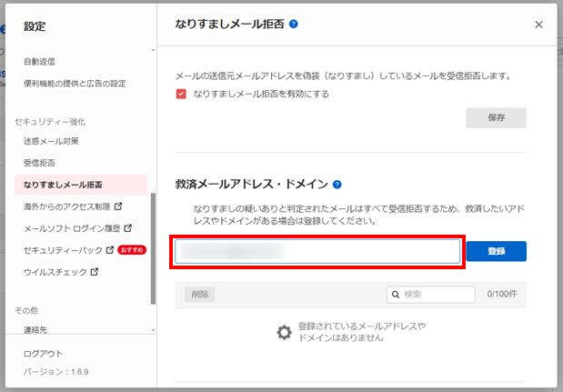Open 受信拒否 settings page

coord(40,163)
